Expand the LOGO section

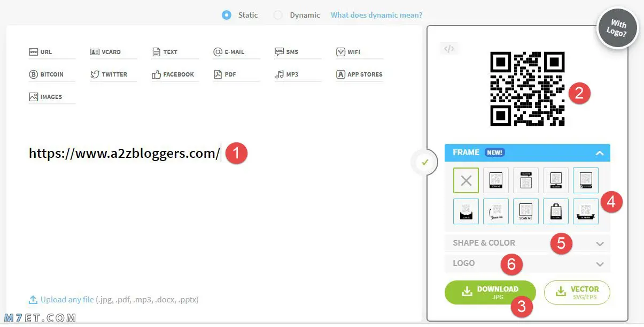527,263
